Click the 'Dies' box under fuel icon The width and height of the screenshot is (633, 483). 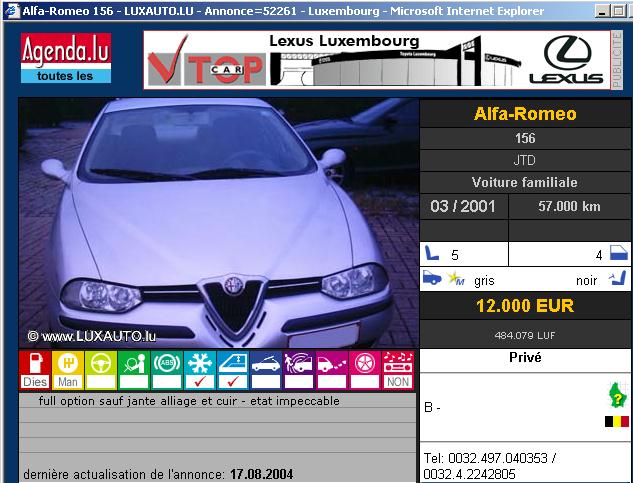(x=35, y=382)
